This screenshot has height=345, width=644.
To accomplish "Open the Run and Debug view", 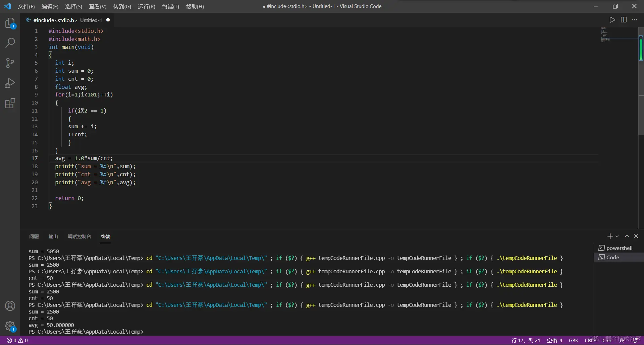I will click(x=10, y=83).
